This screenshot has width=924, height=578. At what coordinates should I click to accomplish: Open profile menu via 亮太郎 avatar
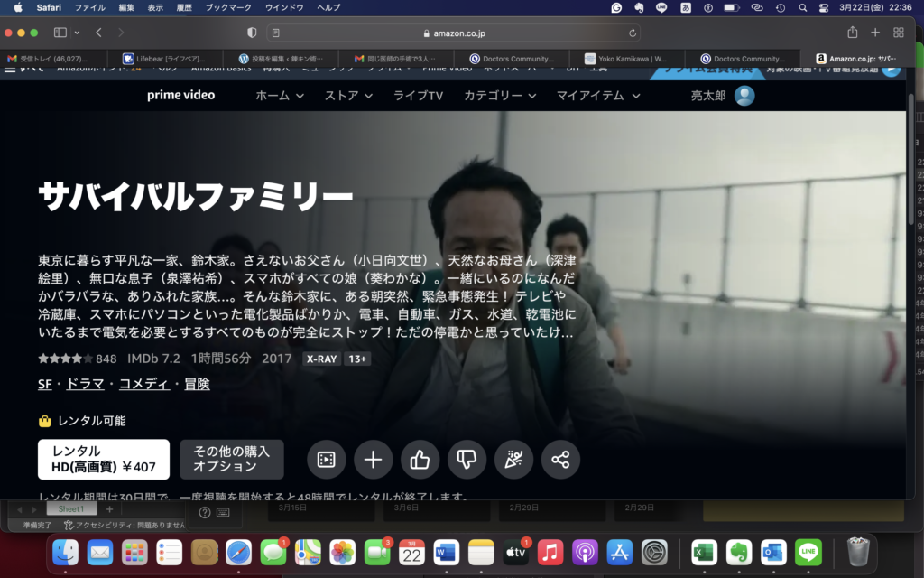click(x=743, y=96)
